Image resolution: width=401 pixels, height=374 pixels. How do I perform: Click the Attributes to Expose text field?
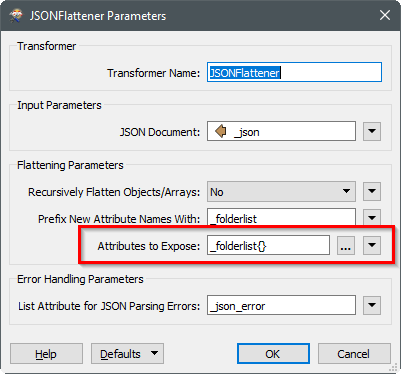(268, 245)
